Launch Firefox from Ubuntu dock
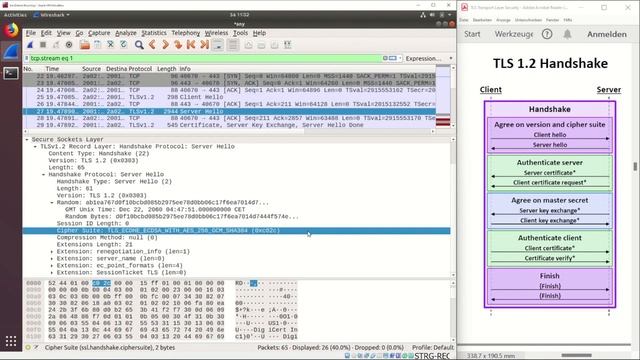Viewport: 640px width, 360px height. click(x=11, y=30)
